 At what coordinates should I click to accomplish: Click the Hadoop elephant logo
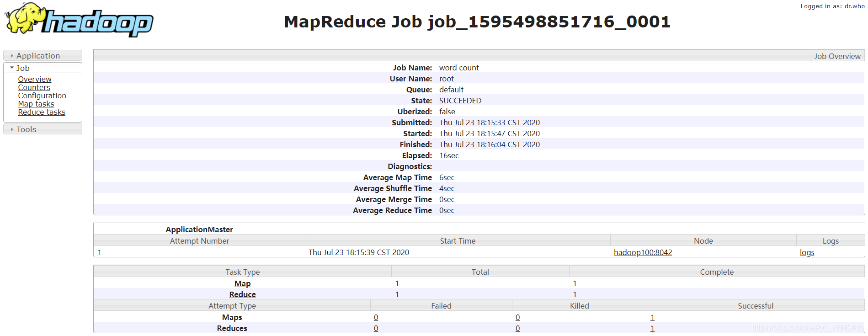[x=79, y=20]
